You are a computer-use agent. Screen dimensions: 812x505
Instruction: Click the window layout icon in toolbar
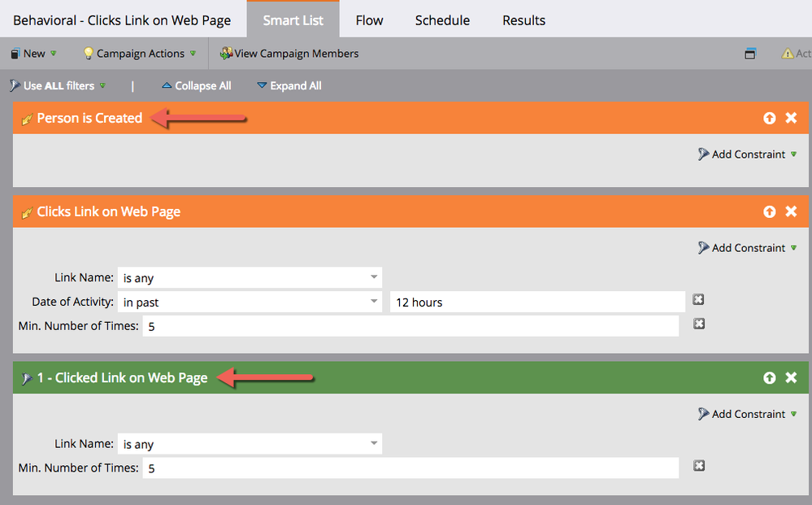click(750, 54)
